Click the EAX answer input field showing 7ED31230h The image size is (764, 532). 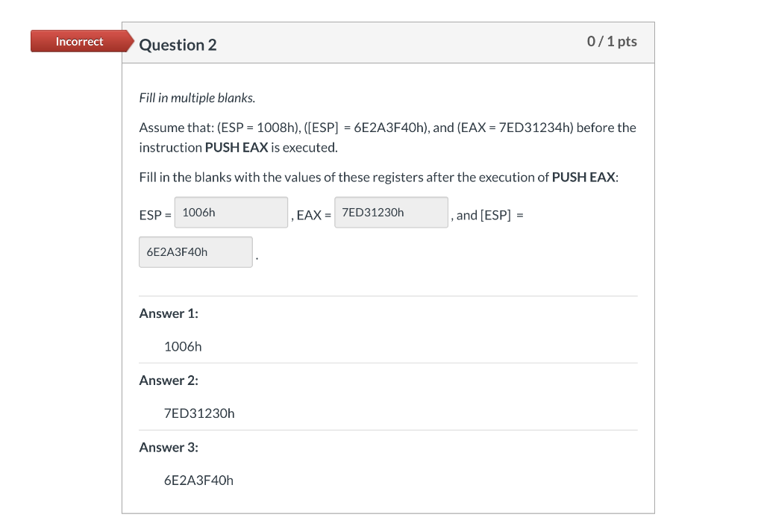390,212
